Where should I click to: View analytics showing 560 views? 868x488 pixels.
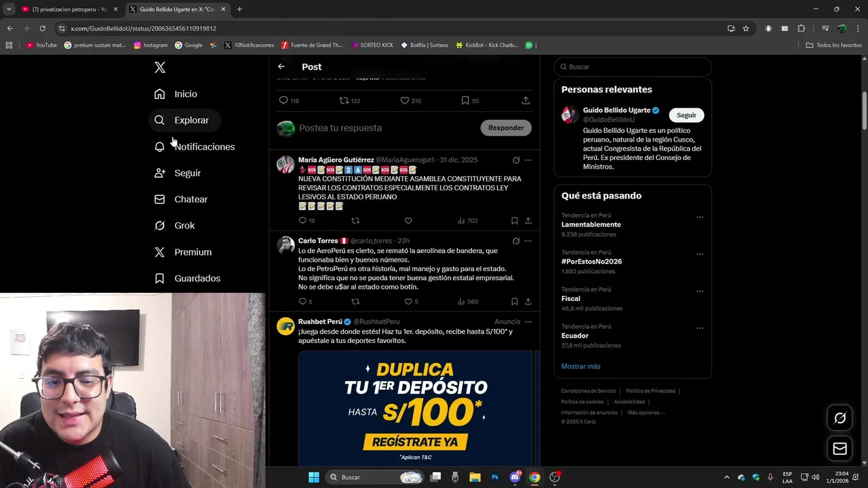pyautogui.click(x=468, y=302)
